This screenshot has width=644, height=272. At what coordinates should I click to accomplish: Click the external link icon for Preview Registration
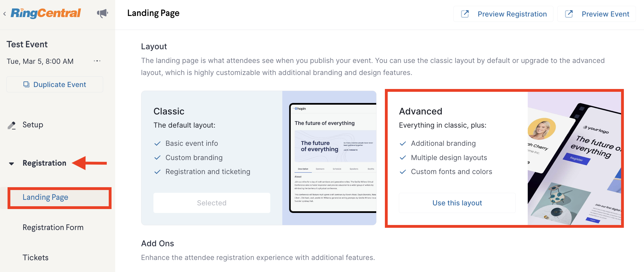(465, 14)
